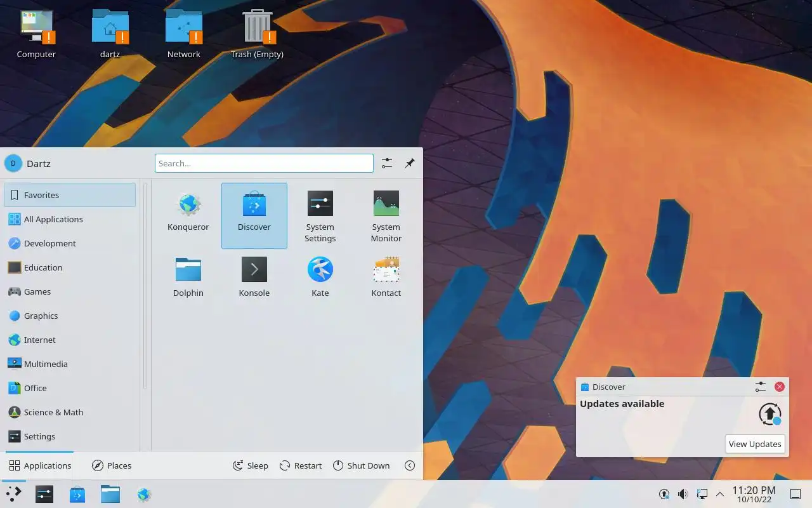Browse Games category
The height and width of the screenshot is (508, 812).
pyautogui.click(x=70, y=291)
